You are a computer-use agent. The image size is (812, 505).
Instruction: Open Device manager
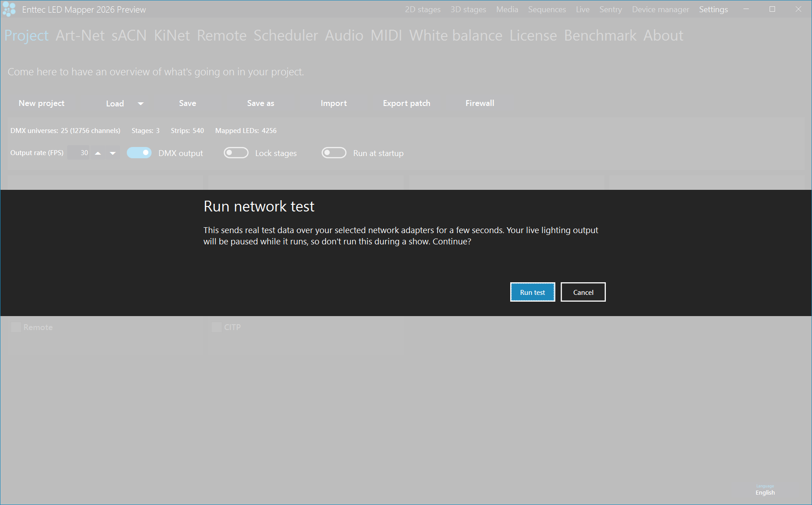660,9
